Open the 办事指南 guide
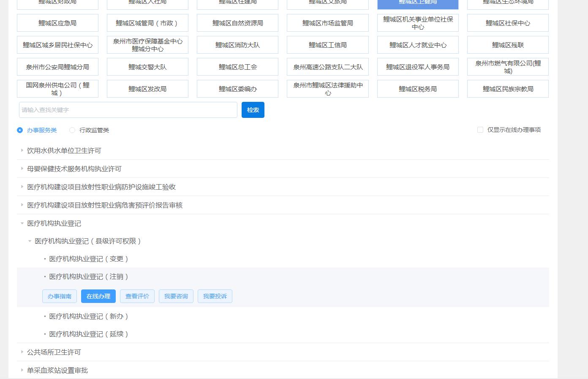The height and width of the screenshot is (379, 588). [x=60, y=296]
